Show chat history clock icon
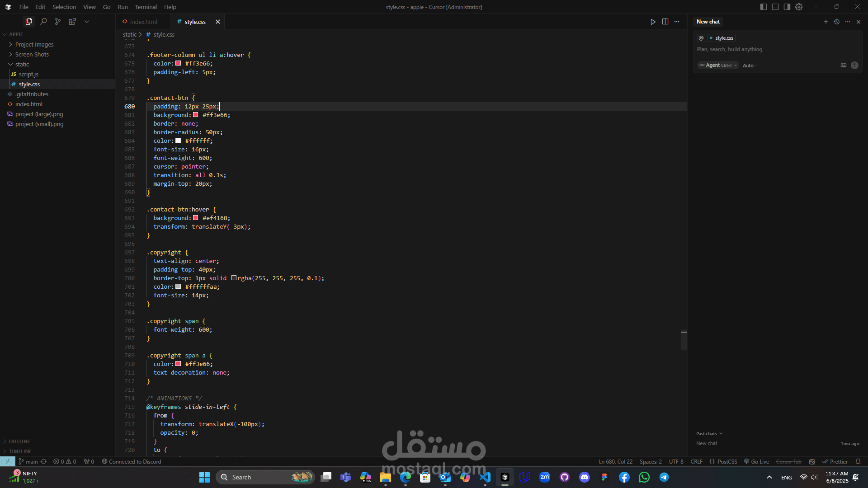Viewport: 868px width, 488px height. point(837,22)
